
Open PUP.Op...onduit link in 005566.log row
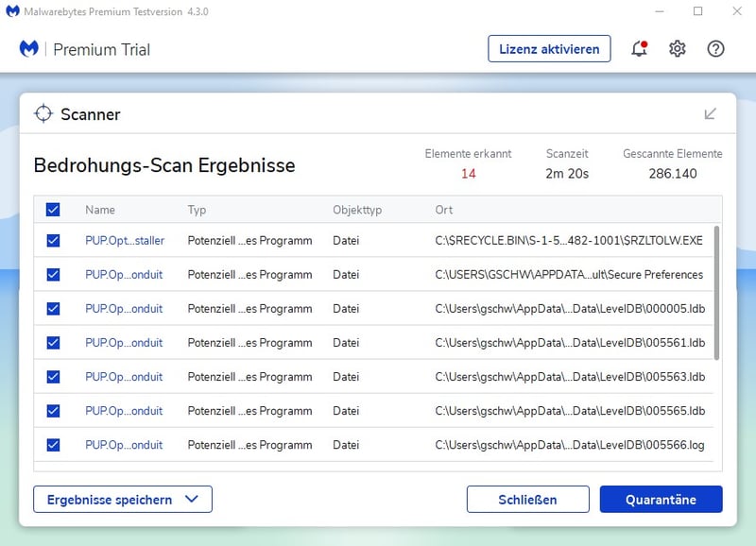tap(124, 445)
